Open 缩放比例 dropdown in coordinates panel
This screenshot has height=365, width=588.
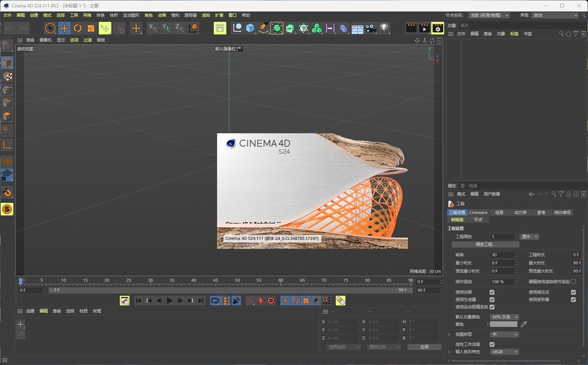(x=384, y=347)
